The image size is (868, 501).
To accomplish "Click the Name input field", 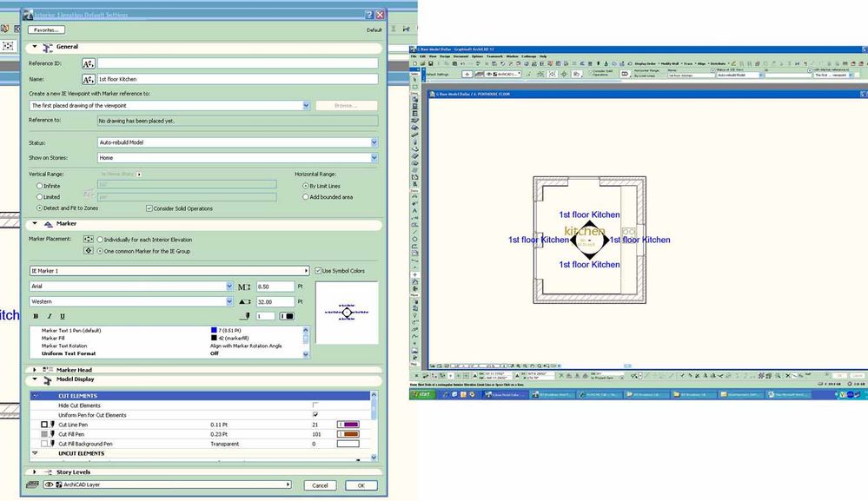I will tap(238, 80).
